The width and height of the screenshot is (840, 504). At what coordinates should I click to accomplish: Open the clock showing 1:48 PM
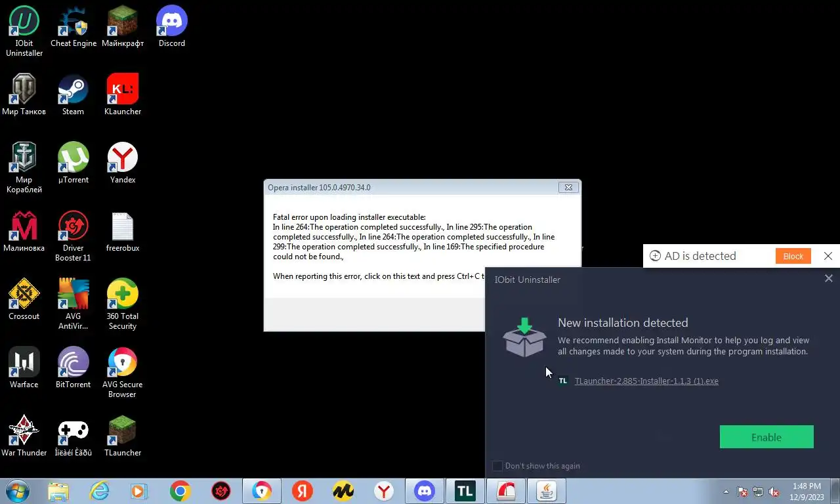807,492
